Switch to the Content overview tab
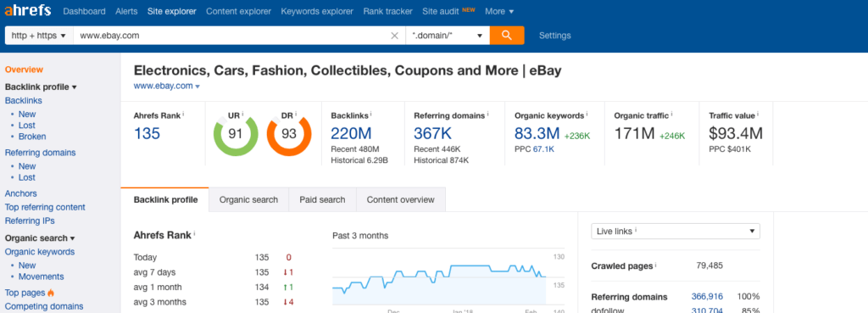 (401, 199)
